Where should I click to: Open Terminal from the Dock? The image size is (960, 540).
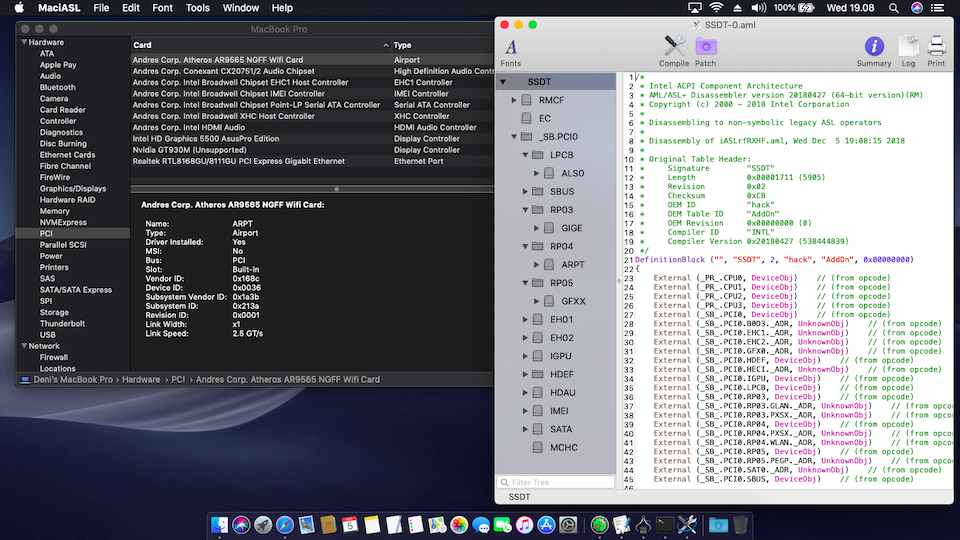click(663, 524)
